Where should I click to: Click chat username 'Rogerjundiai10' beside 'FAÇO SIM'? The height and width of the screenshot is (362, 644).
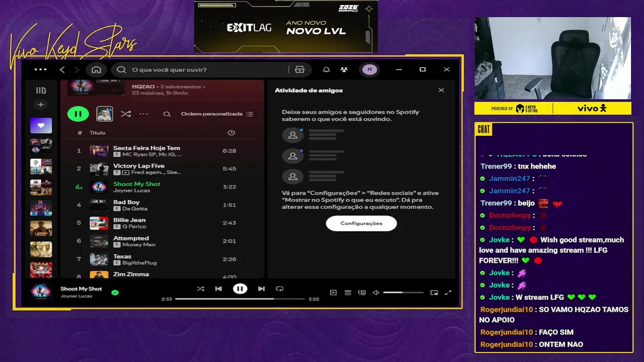506,332
